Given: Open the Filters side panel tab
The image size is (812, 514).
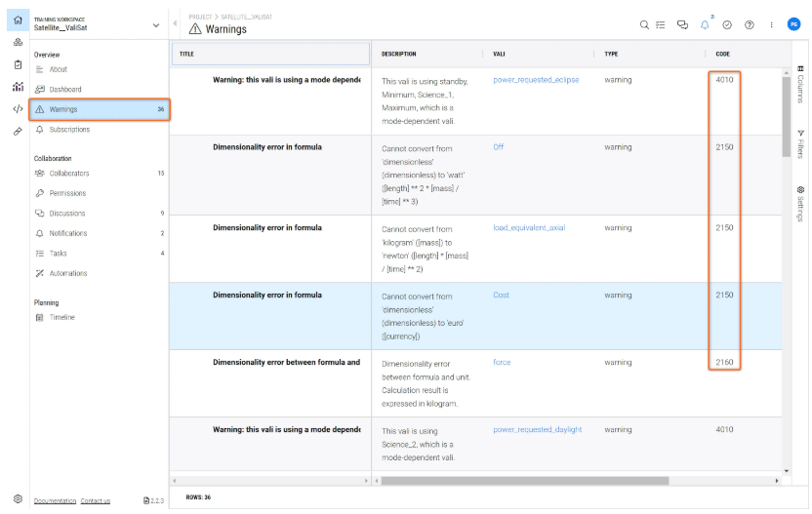Looking at the screenshot, I should tap(800, 144).
